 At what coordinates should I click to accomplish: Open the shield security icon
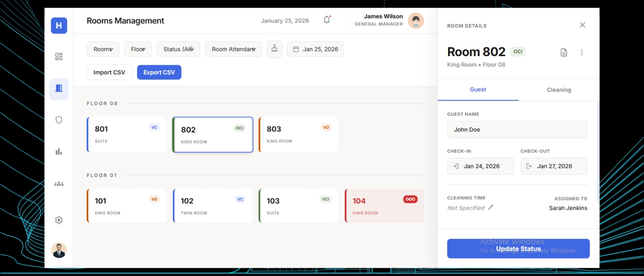[x=59, y=120]
